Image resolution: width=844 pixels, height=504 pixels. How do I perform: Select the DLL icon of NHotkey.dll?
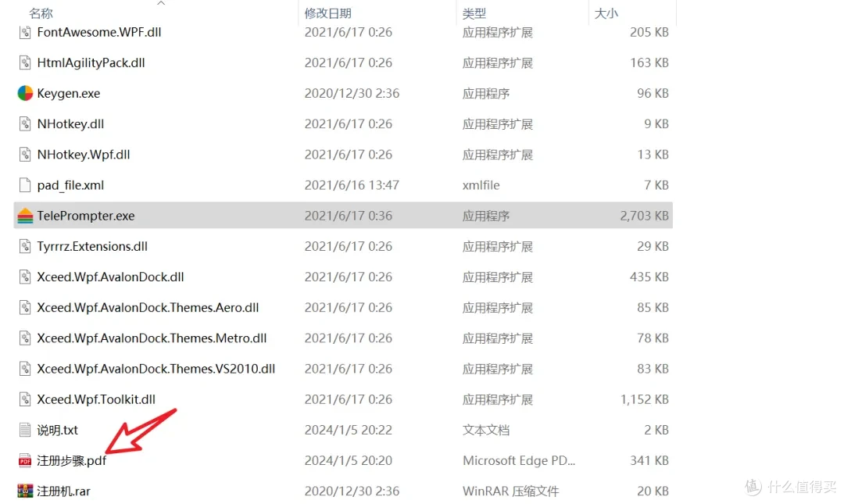[25, 123]
